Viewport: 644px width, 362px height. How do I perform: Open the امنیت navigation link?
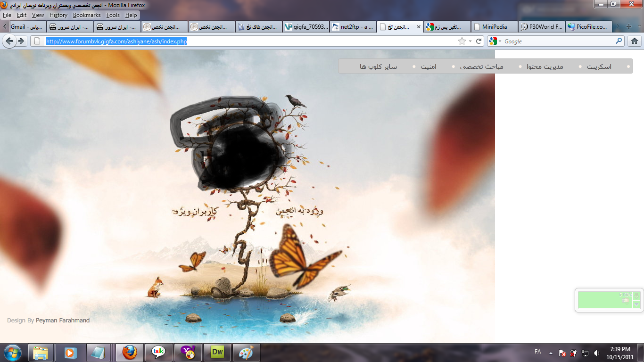[429, 66]
